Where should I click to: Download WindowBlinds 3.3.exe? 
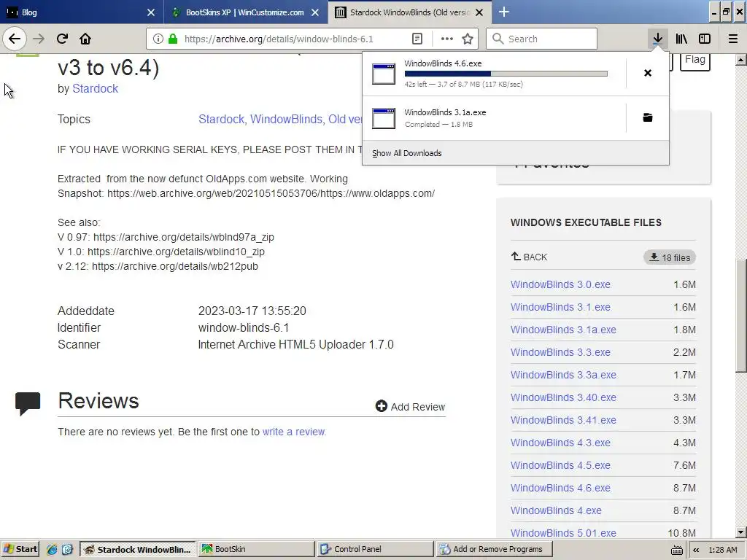[x=560, y=352]
